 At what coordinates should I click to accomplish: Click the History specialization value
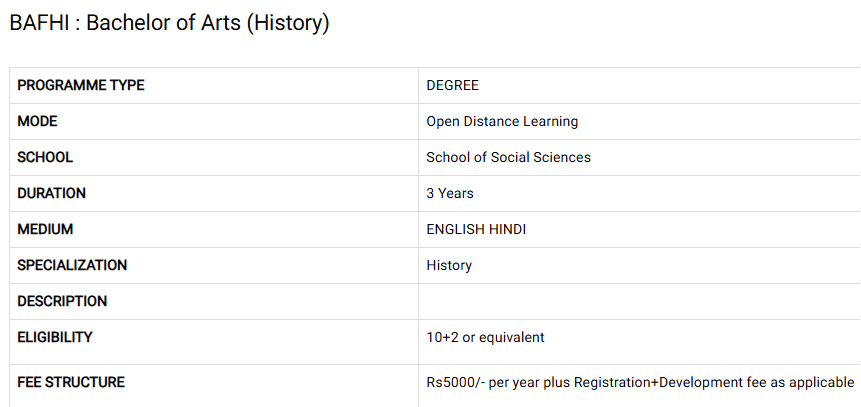449,265
